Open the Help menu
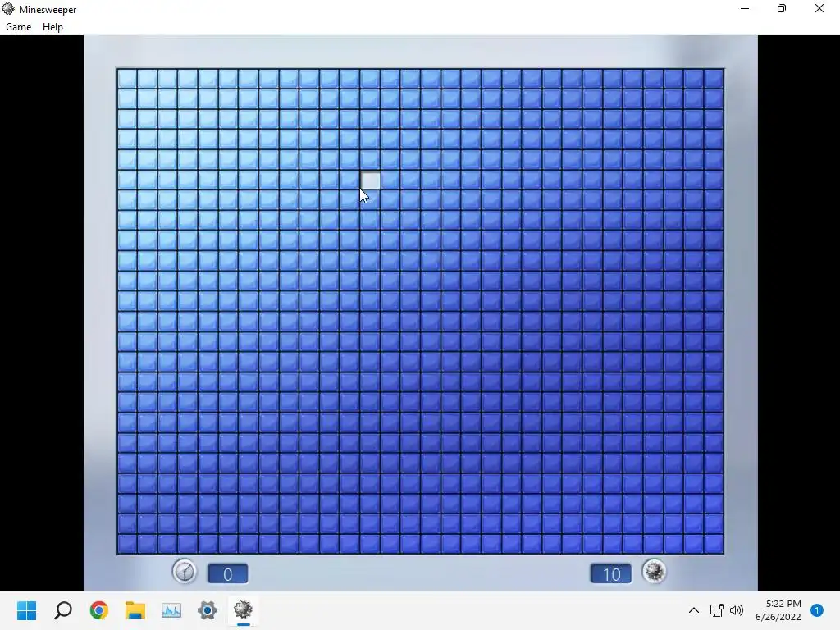This screenshot has height=630, width=840. coord(52,27)
